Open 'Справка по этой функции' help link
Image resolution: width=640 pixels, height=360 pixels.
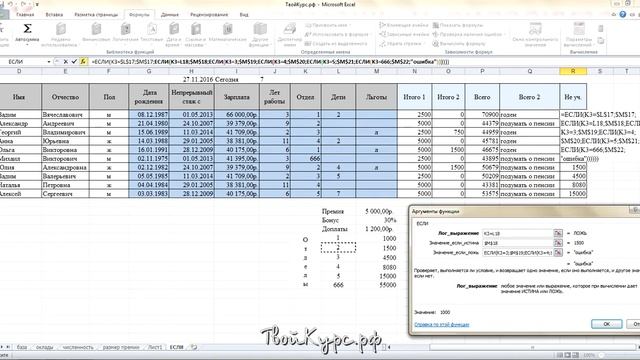tap(442, 324)
